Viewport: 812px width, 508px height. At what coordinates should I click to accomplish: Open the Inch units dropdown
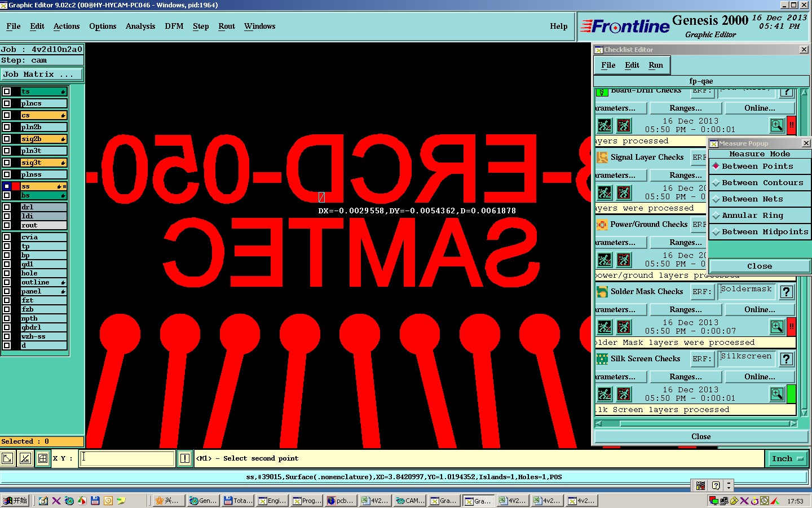click(x=787, y=458)
